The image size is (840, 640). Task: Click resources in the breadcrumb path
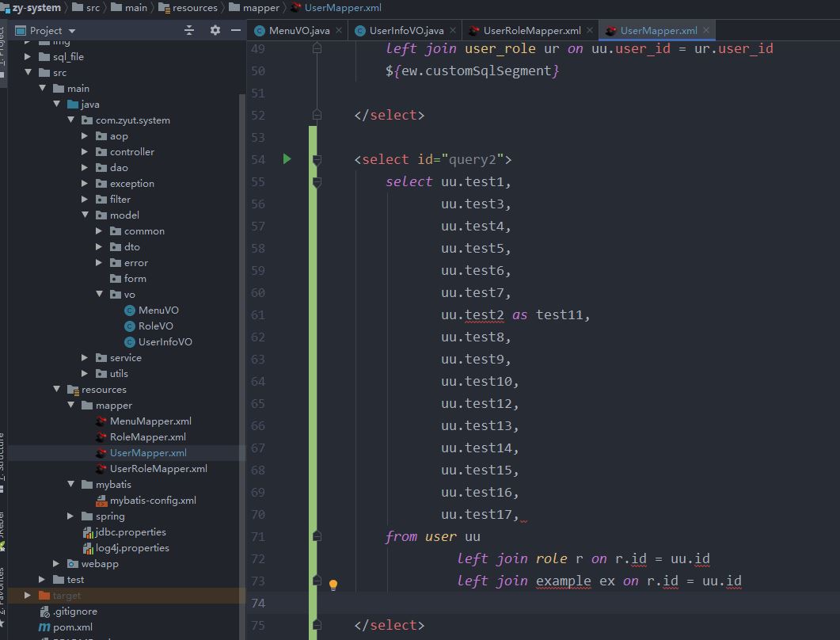195,7
